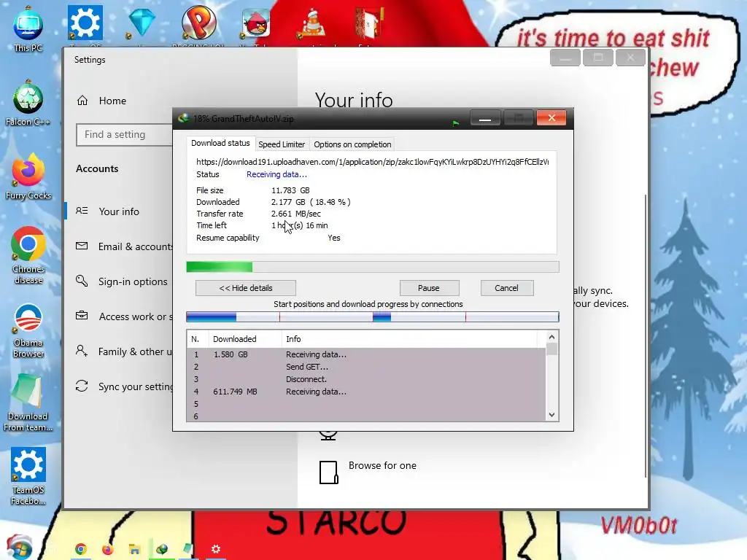Click the blue connections progress bar
747x560 pixels.
pyautogui.click(x=373, y=316)
